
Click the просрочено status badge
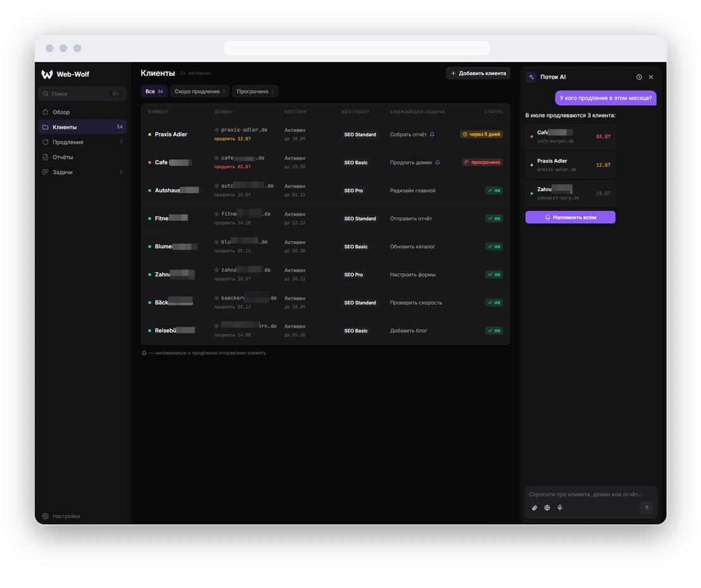pyautogui.click(x=482, y=162)
